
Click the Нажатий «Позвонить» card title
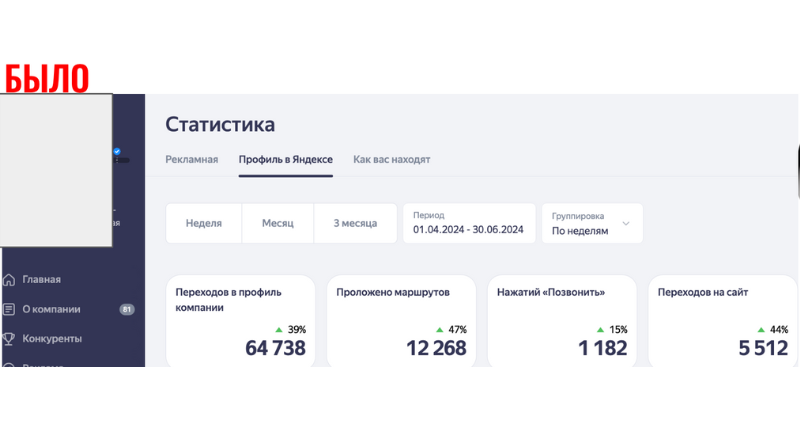click(x=551, y=292)
